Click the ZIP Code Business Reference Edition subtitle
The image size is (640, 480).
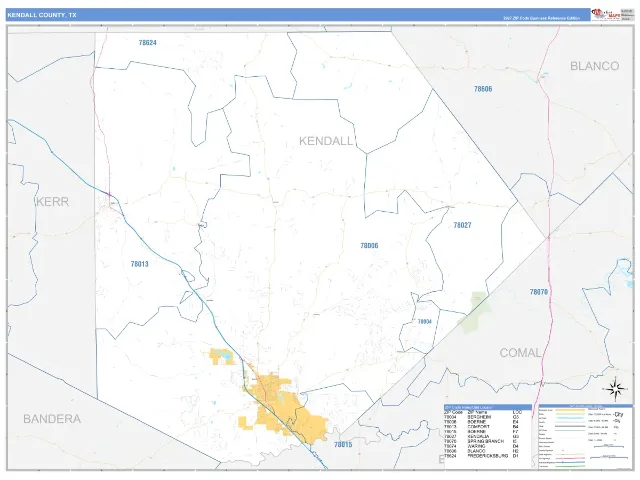coord(541,18)
